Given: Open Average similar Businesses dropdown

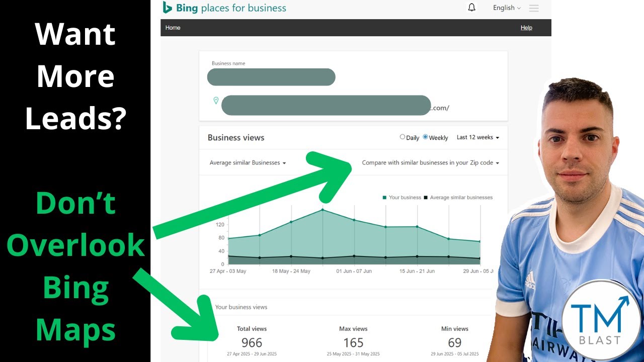Looking at the screenshot, I should [248, 163].
